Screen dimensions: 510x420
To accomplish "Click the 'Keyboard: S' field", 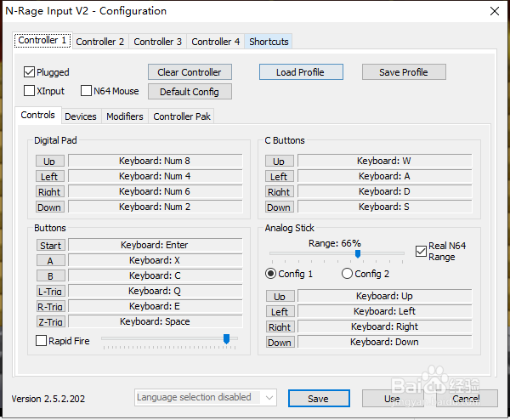I will [x=384, y=207].
